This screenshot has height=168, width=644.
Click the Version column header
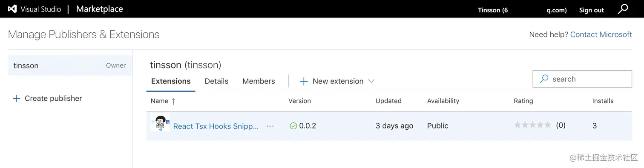(x=299, y=101)
